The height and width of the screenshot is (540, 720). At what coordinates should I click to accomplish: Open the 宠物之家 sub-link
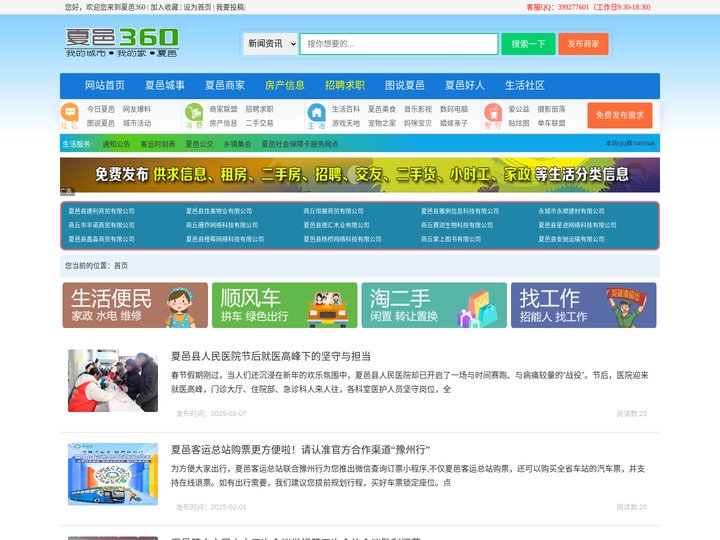pos(382,123)
